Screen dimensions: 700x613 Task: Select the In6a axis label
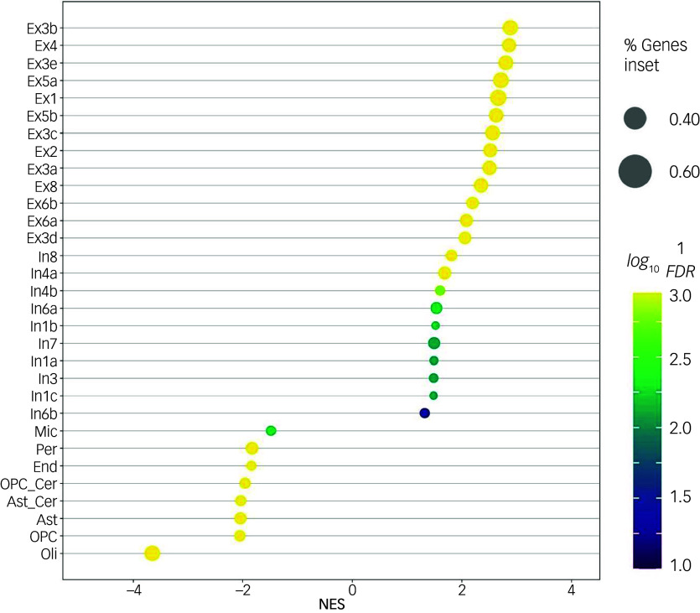click(44, 309)
